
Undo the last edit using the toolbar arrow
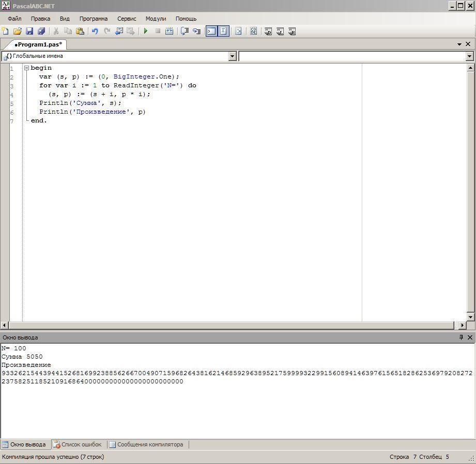(95, 31)
